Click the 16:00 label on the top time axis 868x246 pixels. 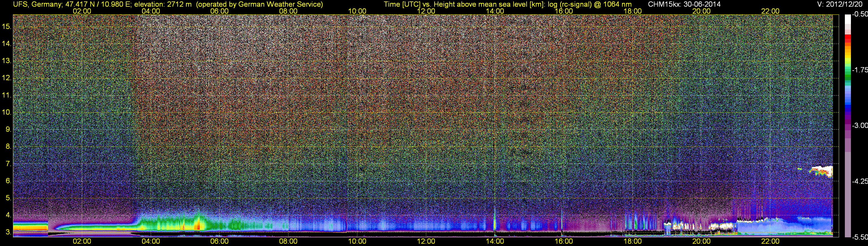[564, 11]
